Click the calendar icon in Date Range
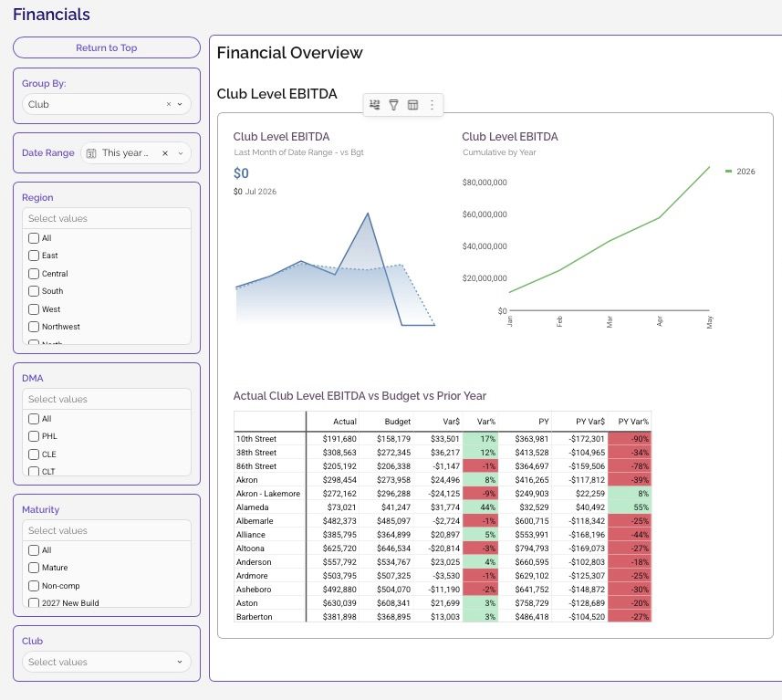 click(91, 153)
